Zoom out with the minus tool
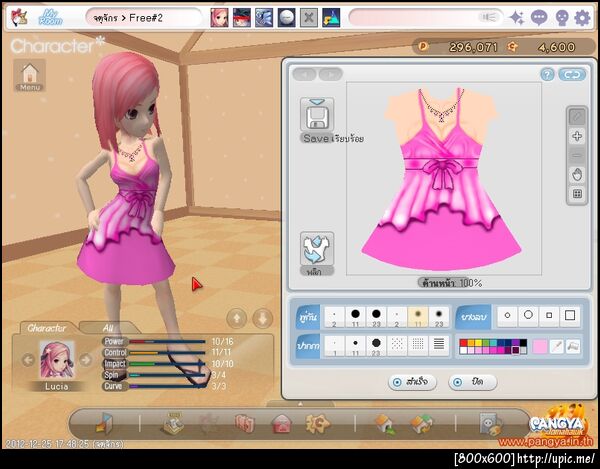 pos(577,155)
